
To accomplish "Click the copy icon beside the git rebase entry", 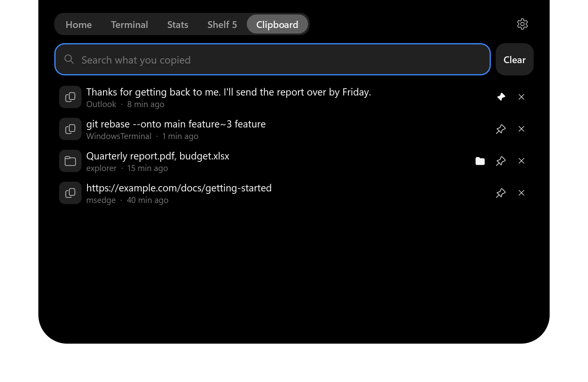I will point(70,129).
